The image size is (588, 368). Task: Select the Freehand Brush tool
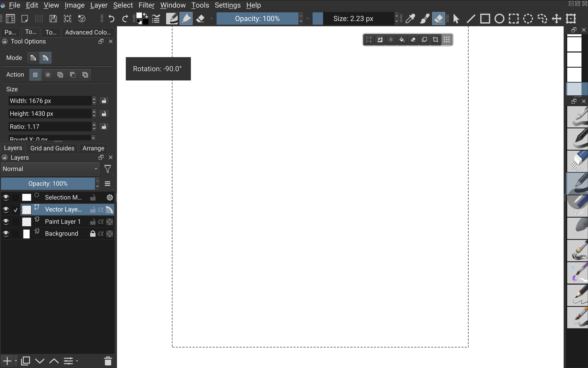point(425,19)
